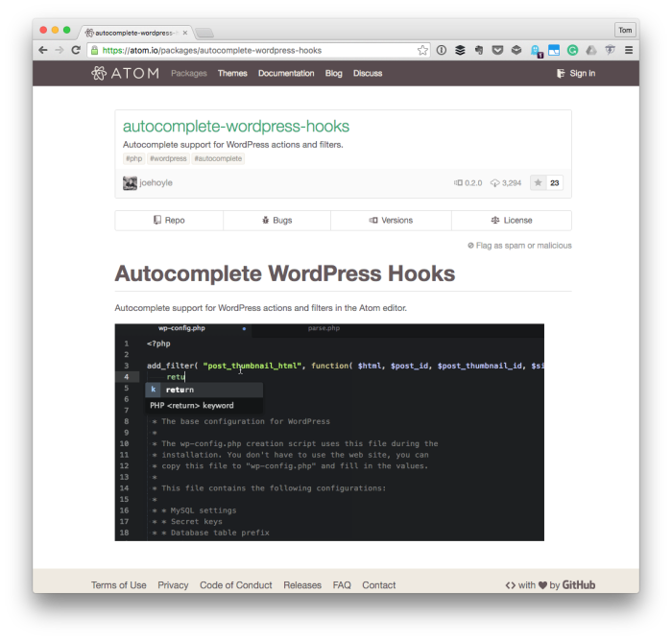Click the #wordpress tag
The height and width of the screenshot is (640, 672).
click(168, 158)
